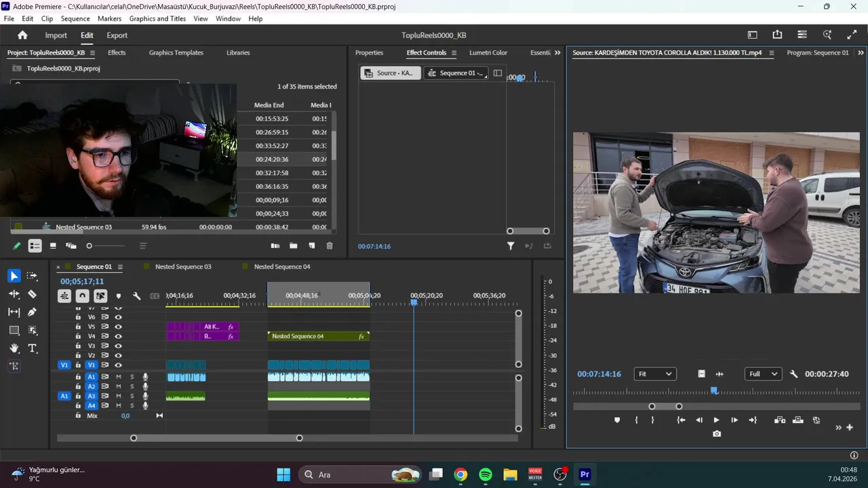
Task: Select the Rectangle tool
Action: (14, 330)
